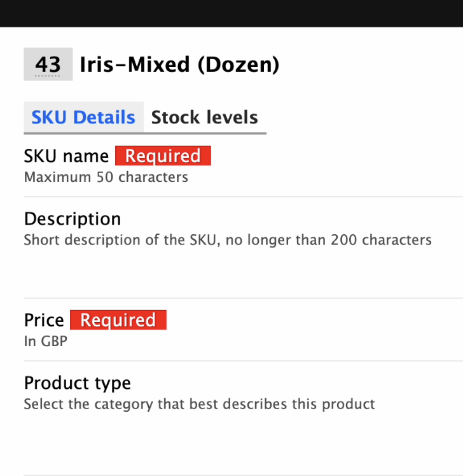463x476 pixels.
Task: Click the Required badge beside Price
Action: (x=118, y=320)
